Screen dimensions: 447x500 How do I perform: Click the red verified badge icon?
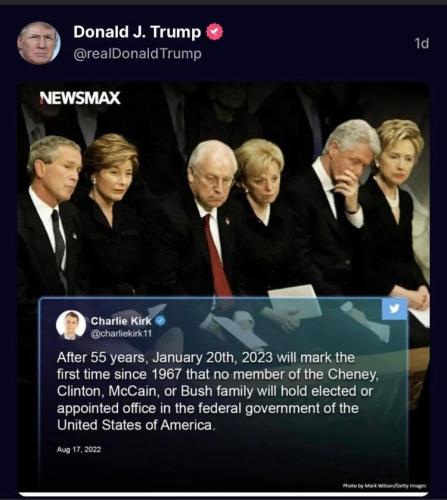click(x=214, y=32)
